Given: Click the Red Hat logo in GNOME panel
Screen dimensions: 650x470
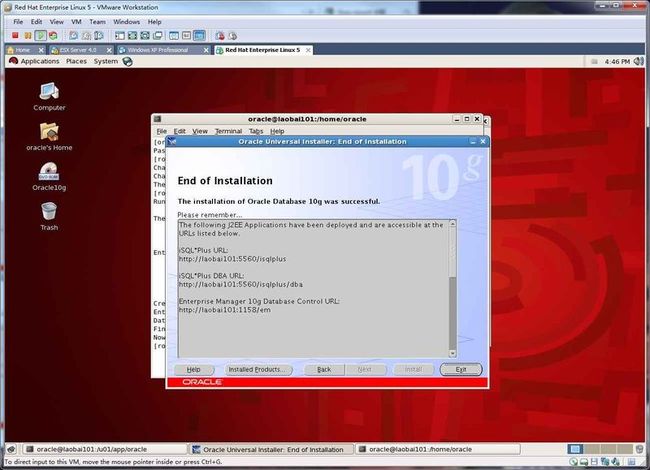Looking at the screenshot, I should pyautogui.click(x=13, y=61).
